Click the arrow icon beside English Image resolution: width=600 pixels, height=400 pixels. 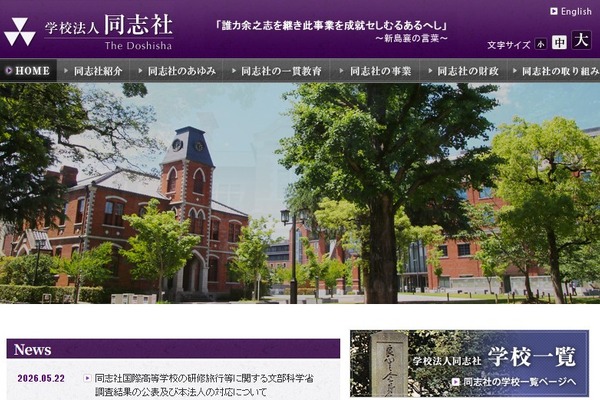click(554, 11)
